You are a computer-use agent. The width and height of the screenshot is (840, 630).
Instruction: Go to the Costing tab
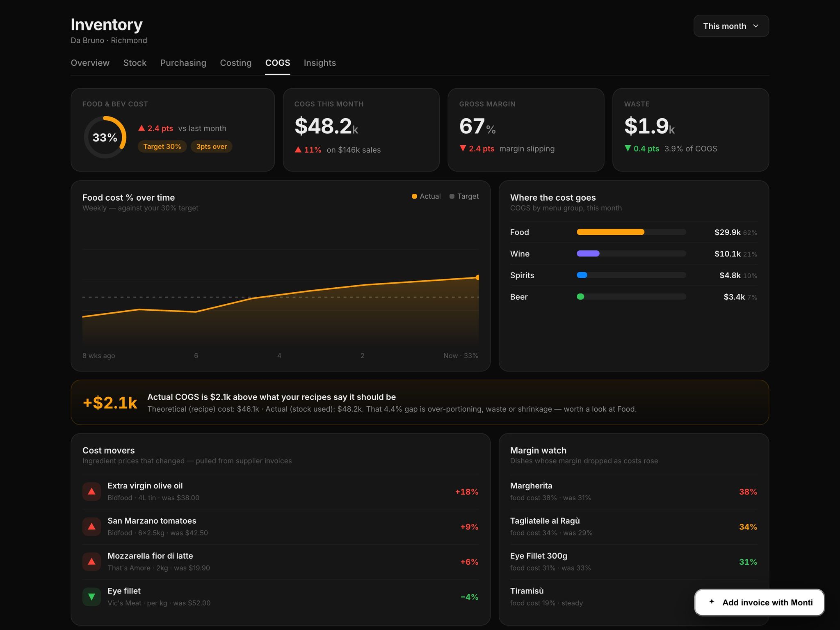tap(236, 63)
